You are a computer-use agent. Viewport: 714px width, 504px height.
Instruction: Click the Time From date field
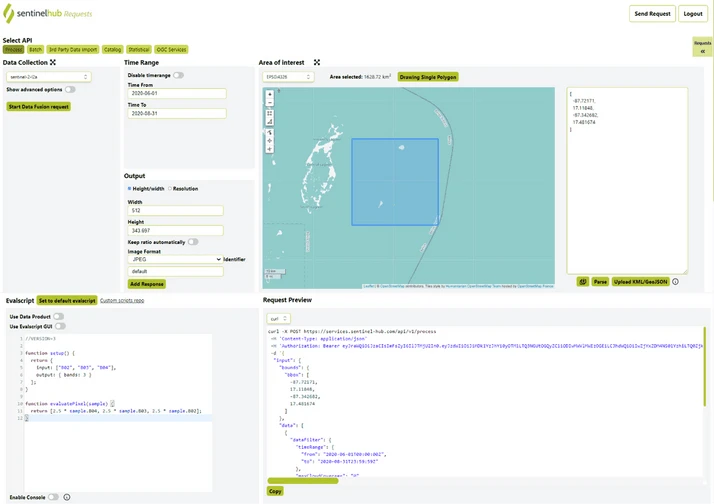coord(177,93)
